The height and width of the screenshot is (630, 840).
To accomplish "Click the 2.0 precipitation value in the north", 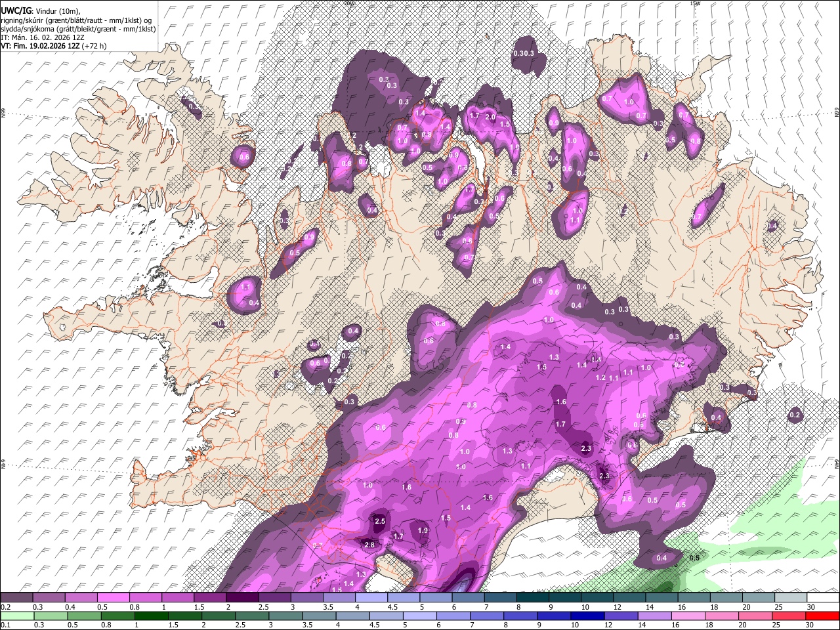I will [490, 116].
